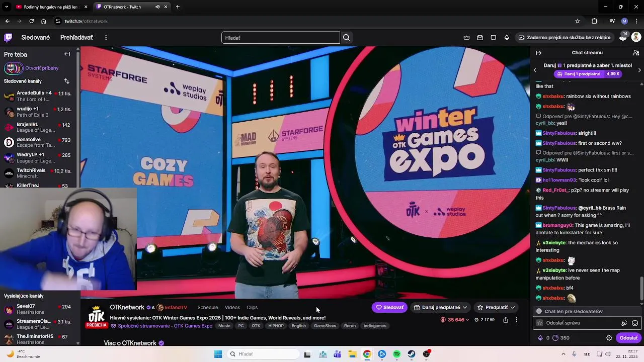Open the Videos tab
Image resolution: width=644 pixels, height=362 pixels.
coord(232,308)
